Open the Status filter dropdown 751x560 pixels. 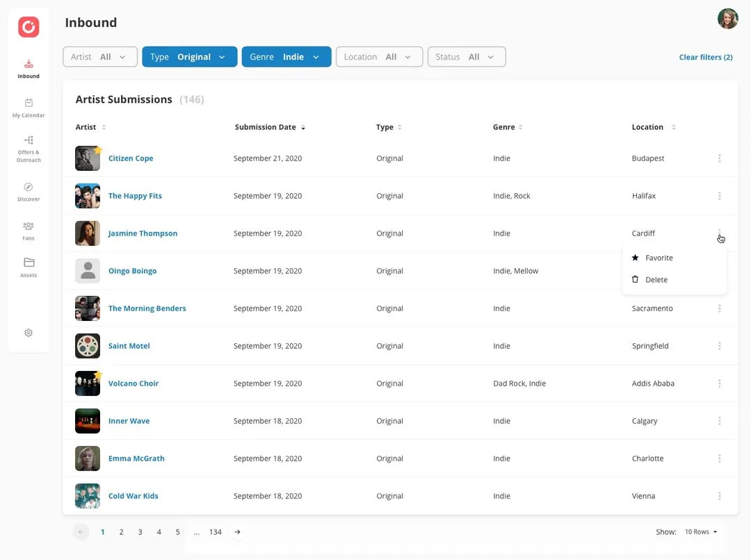pos(467,56)
